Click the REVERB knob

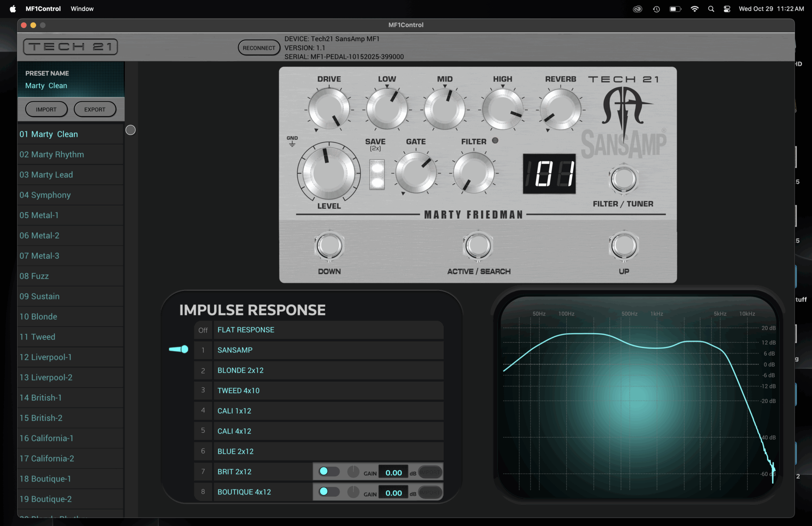point(560,109)
